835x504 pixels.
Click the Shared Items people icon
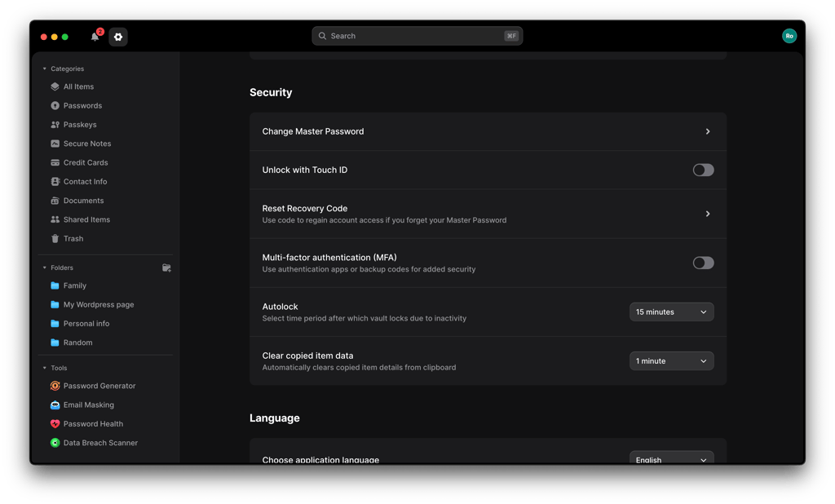click(55, 219)
